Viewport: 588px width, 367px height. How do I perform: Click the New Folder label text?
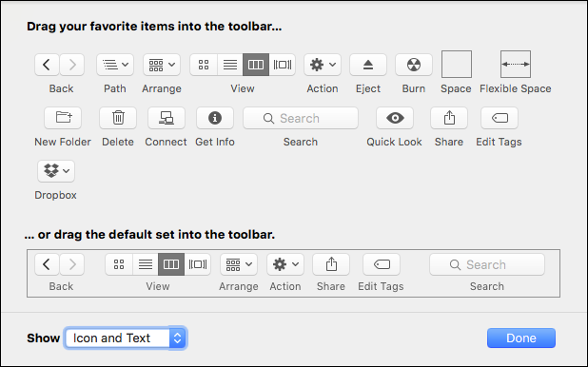pos(63,142)
